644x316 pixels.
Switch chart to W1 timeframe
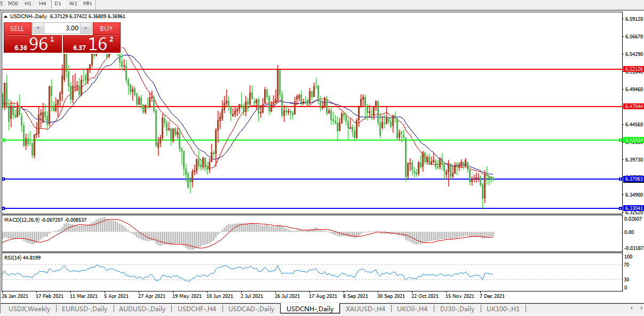73,4
